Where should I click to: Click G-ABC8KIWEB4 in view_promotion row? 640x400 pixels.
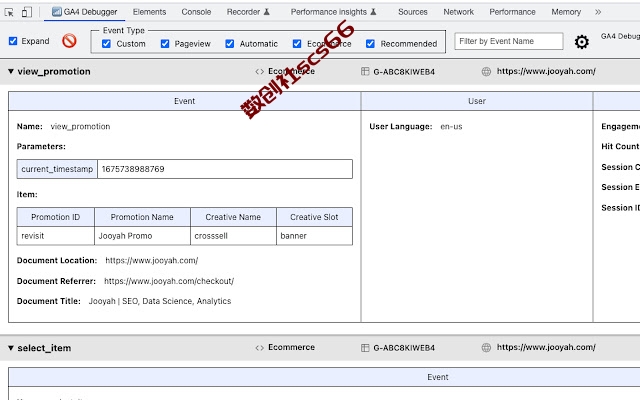(404, 72)
